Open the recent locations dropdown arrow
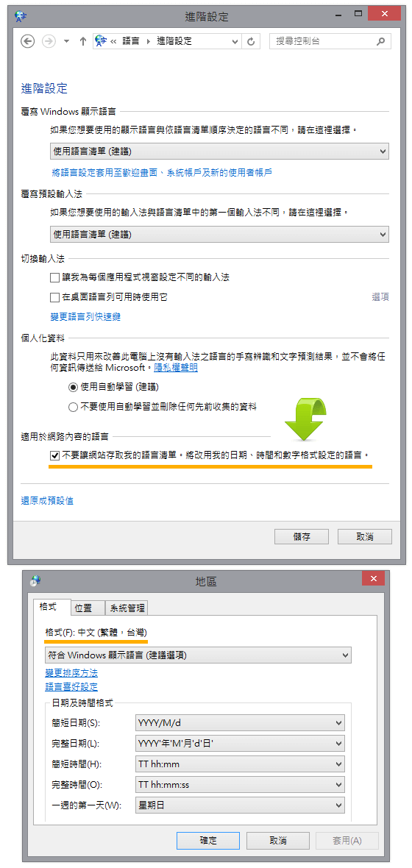This screenshot has height=868, width=412. 66,41
